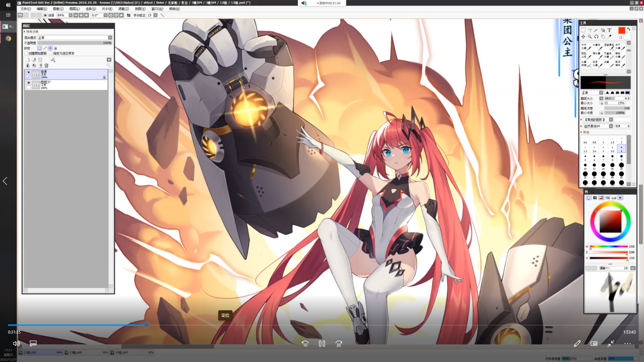The height and width of the screenshot is (362, 644).
Task: Select the zoom magnifier tool
Action: [590, 37]
